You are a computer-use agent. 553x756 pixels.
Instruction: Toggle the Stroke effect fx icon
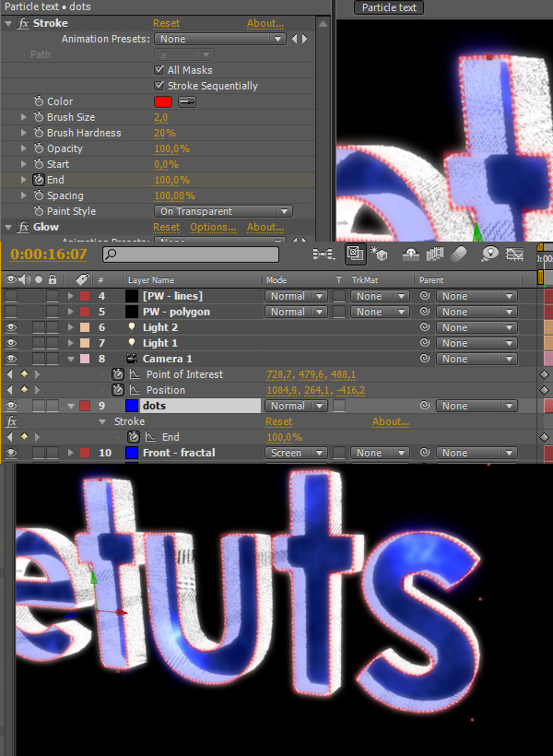coord(23,23)
